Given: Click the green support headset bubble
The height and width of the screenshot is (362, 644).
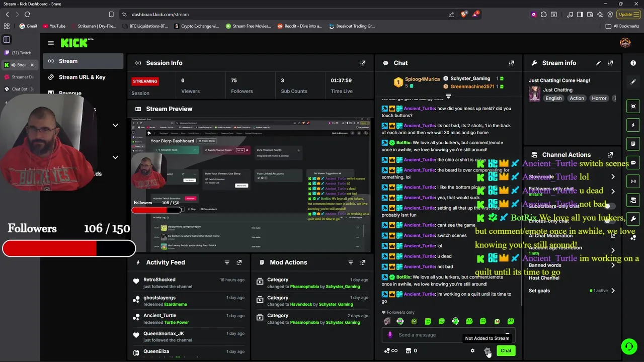Looking at the screenshot, I should (629, 346).
